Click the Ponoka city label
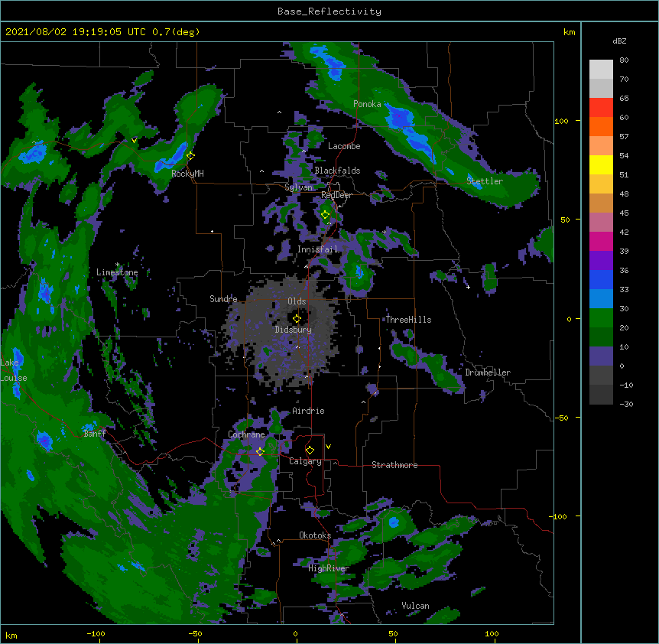659x644 pixels. 367,104
